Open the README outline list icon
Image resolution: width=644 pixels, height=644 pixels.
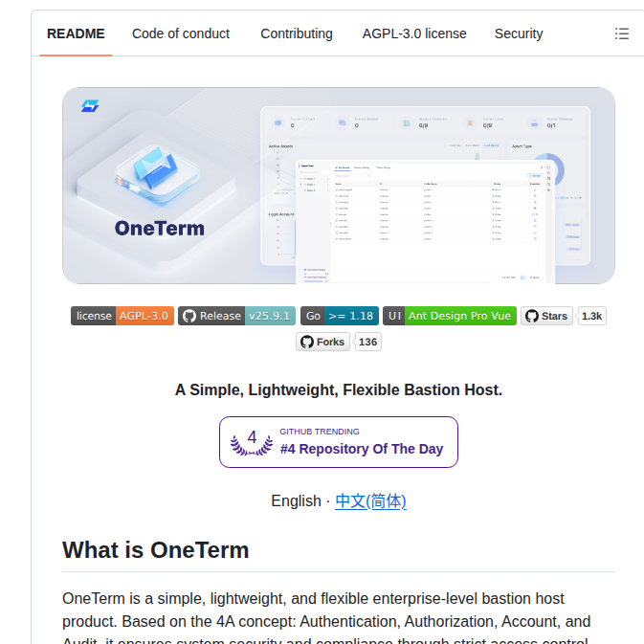(621, 33)
